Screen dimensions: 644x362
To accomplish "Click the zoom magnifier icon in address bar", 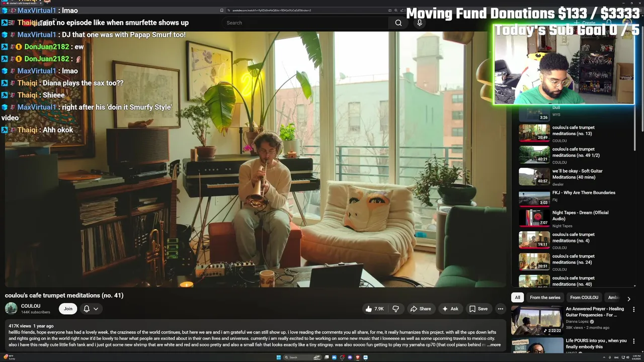I will tap(395, 10).
